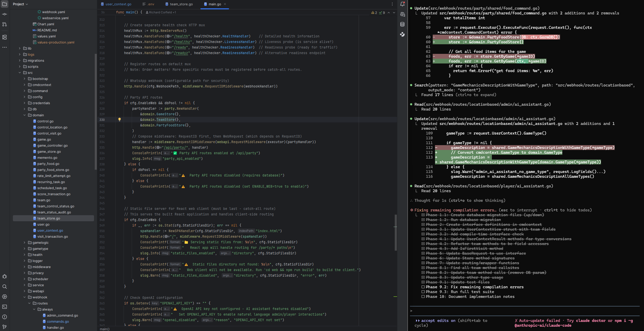The image size is (644, 331).
Task: Open the Project view dropdown
Action: coord(20,4)
